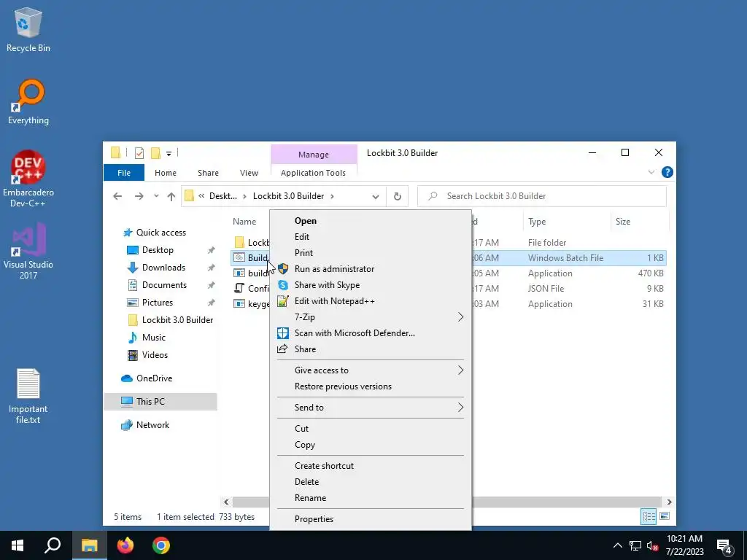Launch Google Chrome from the taskbar
The image size is (747, 560).
tap(161, 545)
